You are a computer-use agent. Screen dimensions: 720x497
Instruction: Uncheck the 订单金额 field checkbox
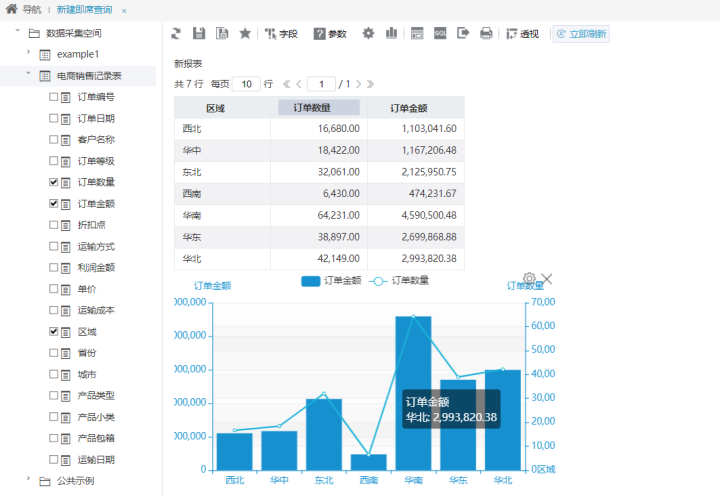54,203
